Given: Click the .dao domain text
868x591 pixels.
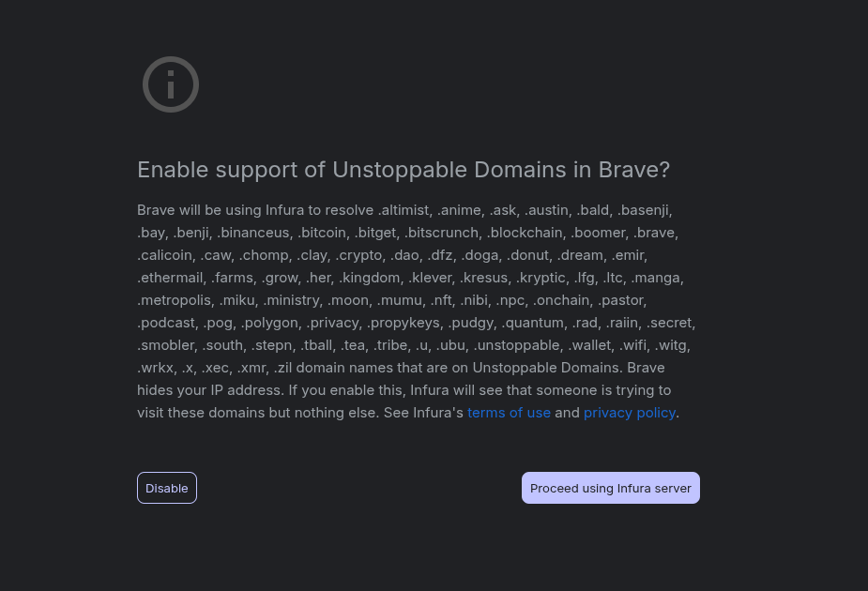Looking at the screenshot, I should pyautogui.click(x=405, y=255).
